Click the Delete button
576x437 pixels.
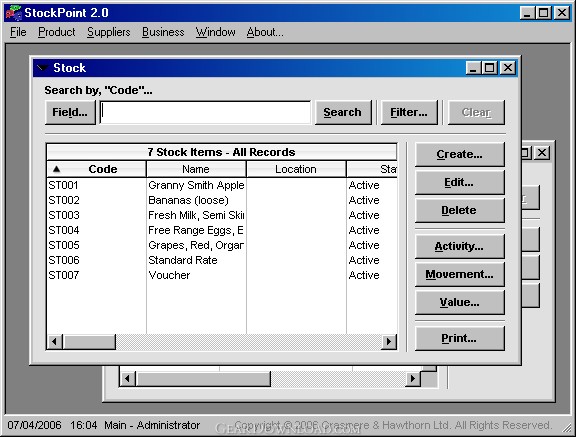point(460,210)
